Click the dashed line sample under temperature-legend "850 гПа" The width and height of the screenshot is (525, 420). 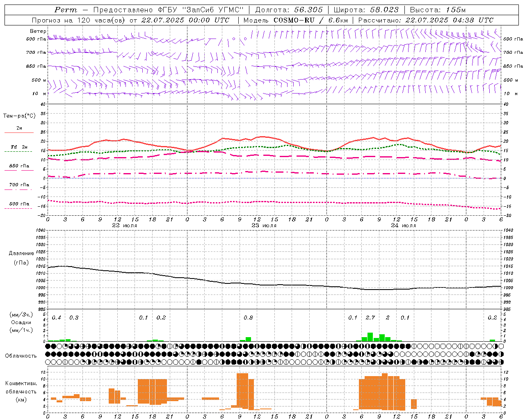click(19, 170)
